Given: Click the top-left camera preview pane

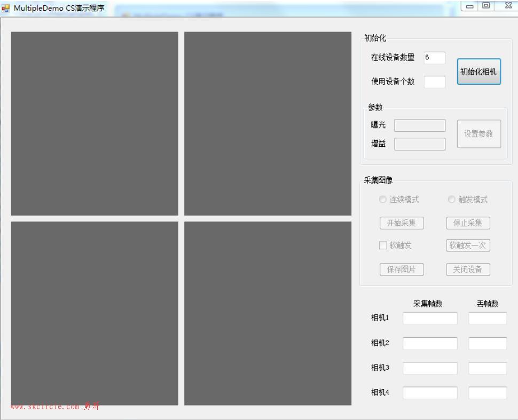Looking at the screenshot, I should coord(95,123).
